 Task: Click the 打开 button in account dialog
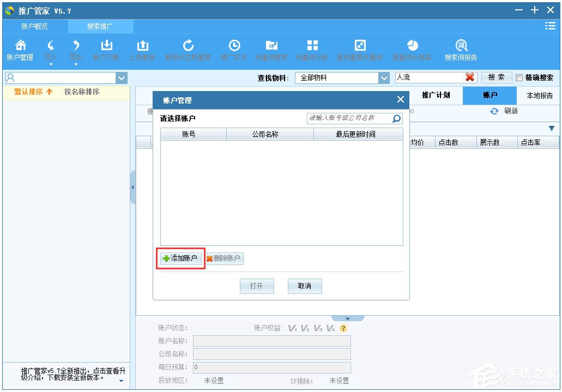point(257,286)
